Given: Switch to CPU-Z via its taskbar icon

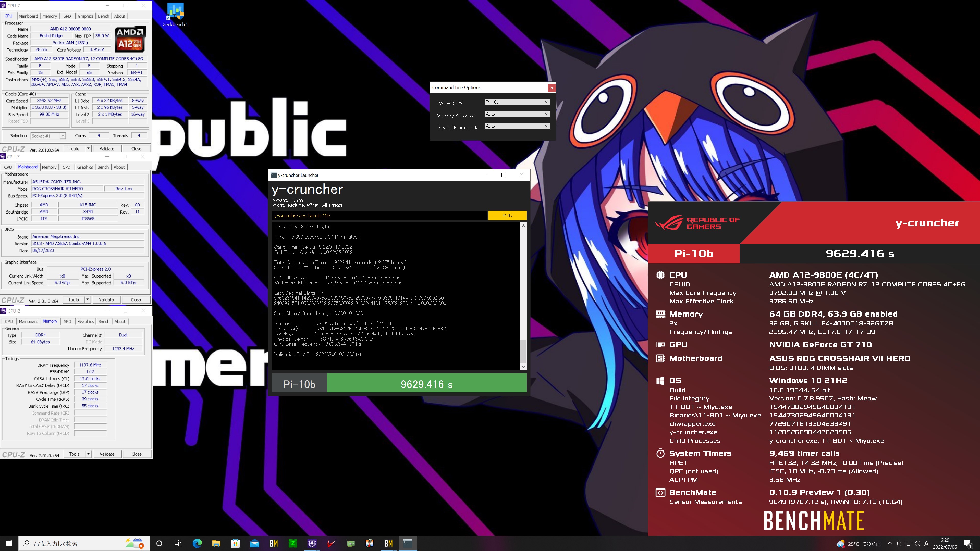Looking at the screenshot, I should [312, 543].
